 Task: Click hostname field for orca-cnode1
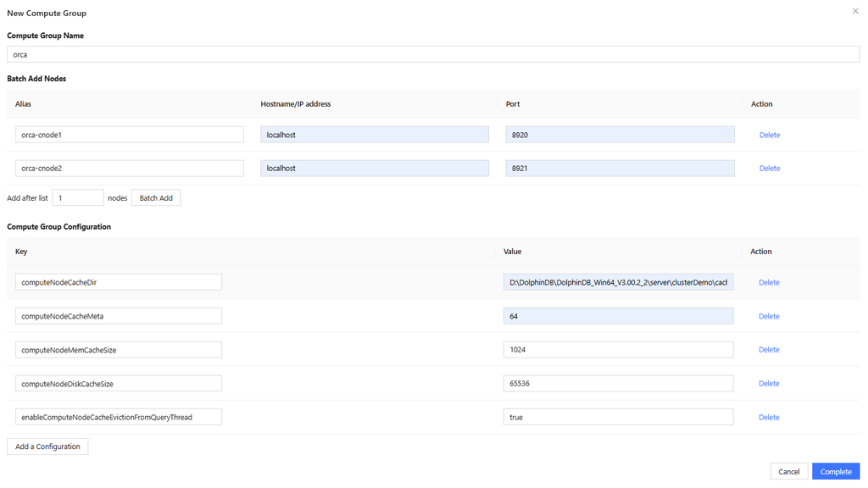374,135
